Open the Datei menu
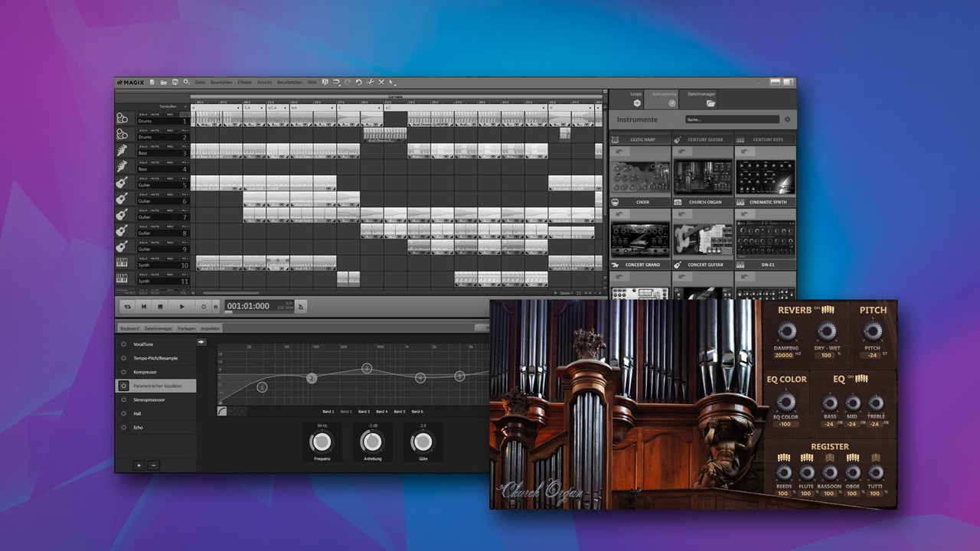 (200, 82)
